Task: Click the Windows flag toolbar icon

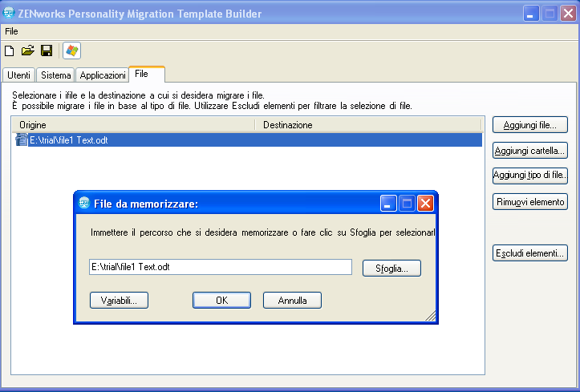Action: click(71, 51)
